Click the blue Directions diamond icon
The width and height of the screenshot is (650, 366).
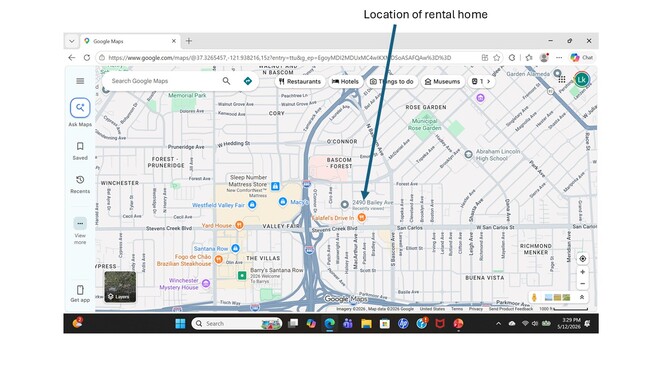(248, 81)
